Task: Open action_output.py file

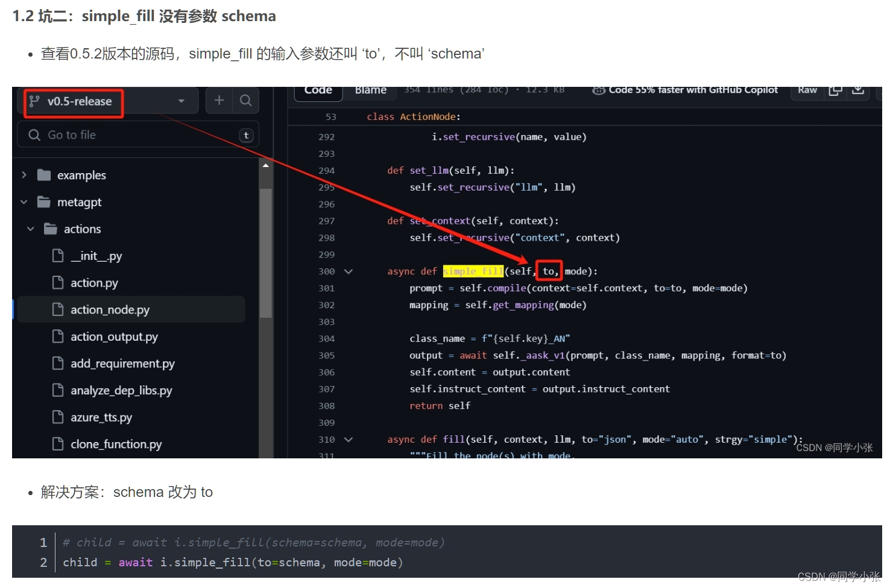Action: [x=114, y=337]
